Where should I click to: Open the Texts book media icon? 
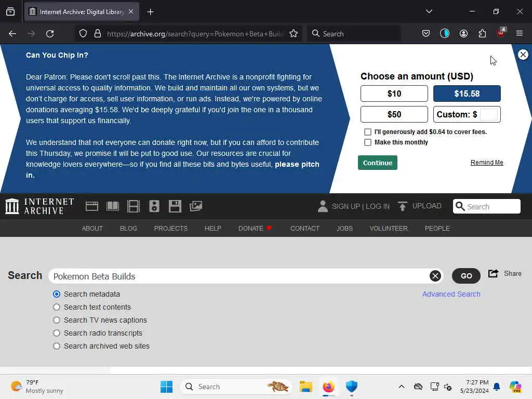pyautogui.click(x=113, y=206)
